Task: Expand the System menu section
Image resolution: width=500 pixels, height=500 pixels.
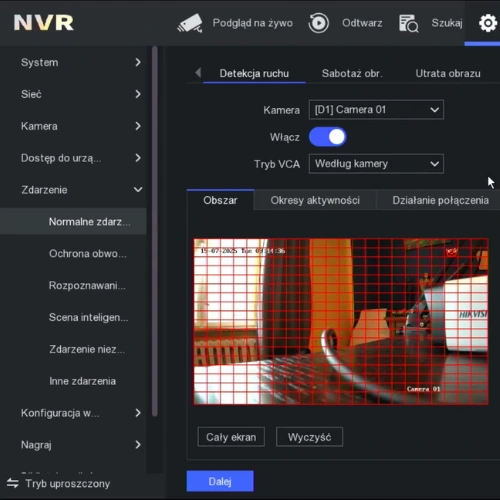Action: click(73, 62)
